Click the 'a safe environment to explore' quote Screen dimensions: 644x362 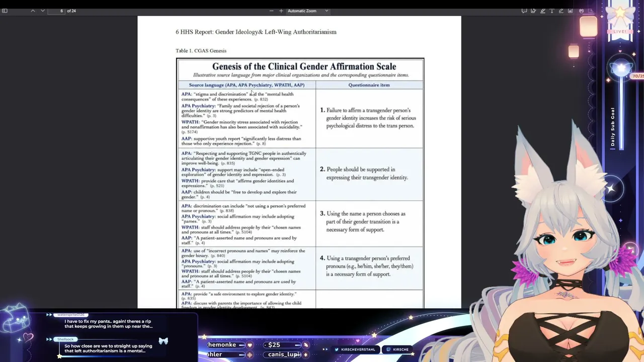[239, 296]
